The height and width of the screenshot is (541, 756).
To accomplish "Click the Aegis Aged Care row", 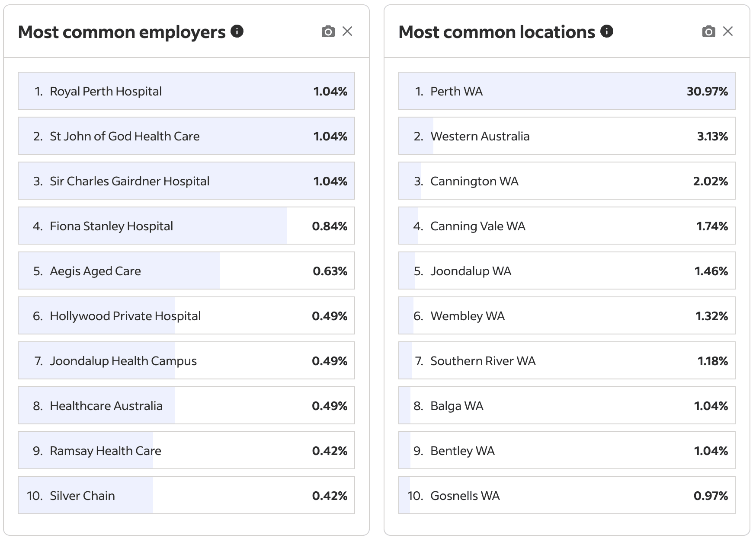I will coord(186,271).
